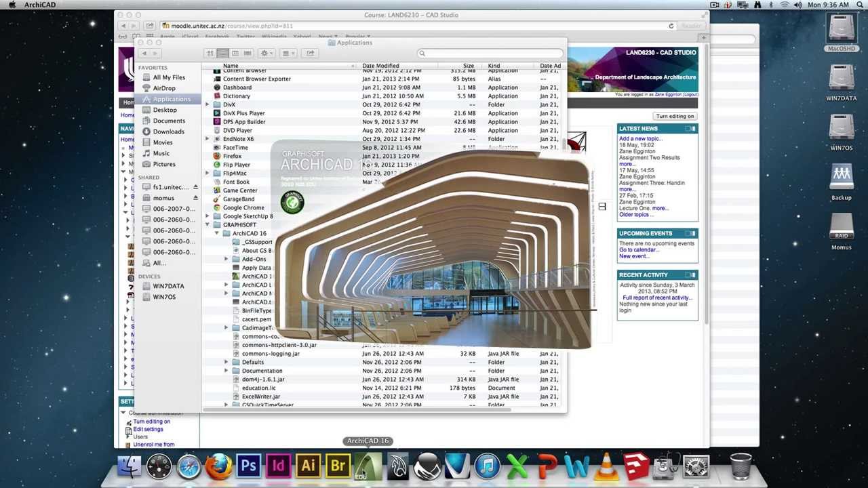
Task: Switch Finder to column view
Action: pos(235,53)
